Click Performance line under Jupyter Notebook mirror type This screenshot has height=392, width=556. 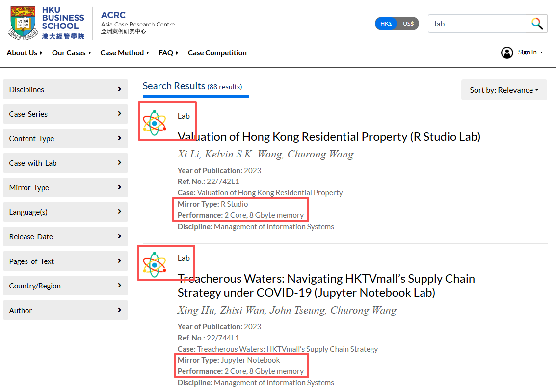[241, 371]
